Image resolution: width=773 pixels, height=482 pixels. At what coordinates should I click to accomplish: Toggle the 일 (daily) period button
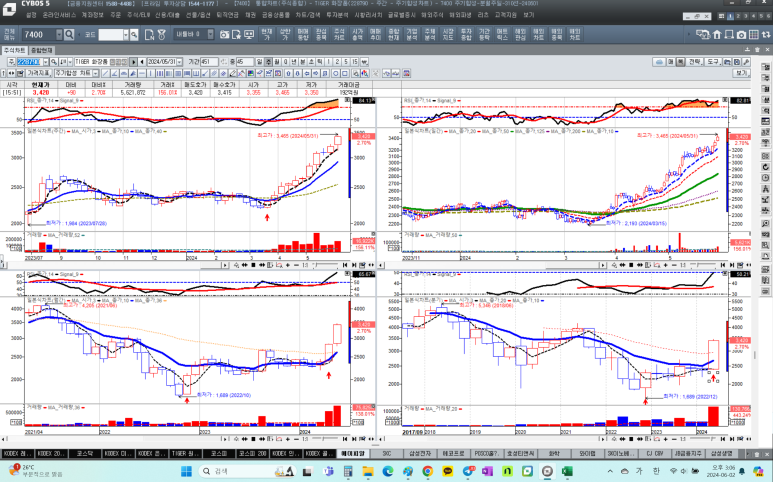coord(260,62)
